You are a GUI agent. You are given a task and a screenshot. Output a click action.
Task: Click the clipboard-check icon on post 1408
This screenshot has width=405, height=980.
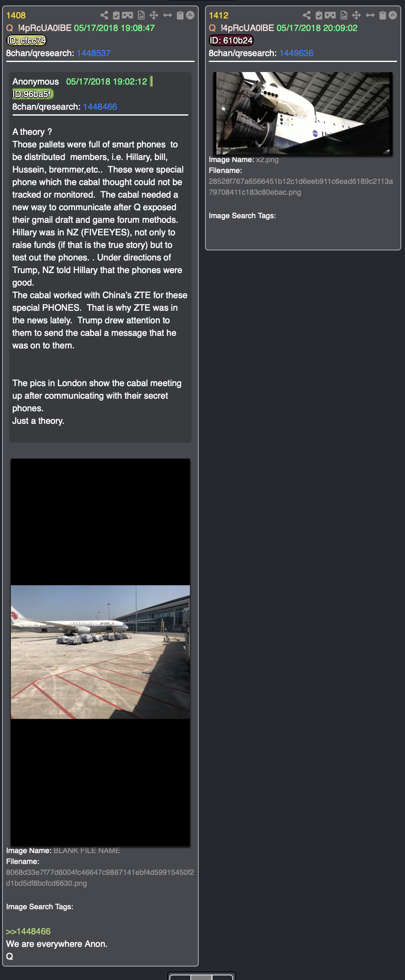(x=117, y=15)
